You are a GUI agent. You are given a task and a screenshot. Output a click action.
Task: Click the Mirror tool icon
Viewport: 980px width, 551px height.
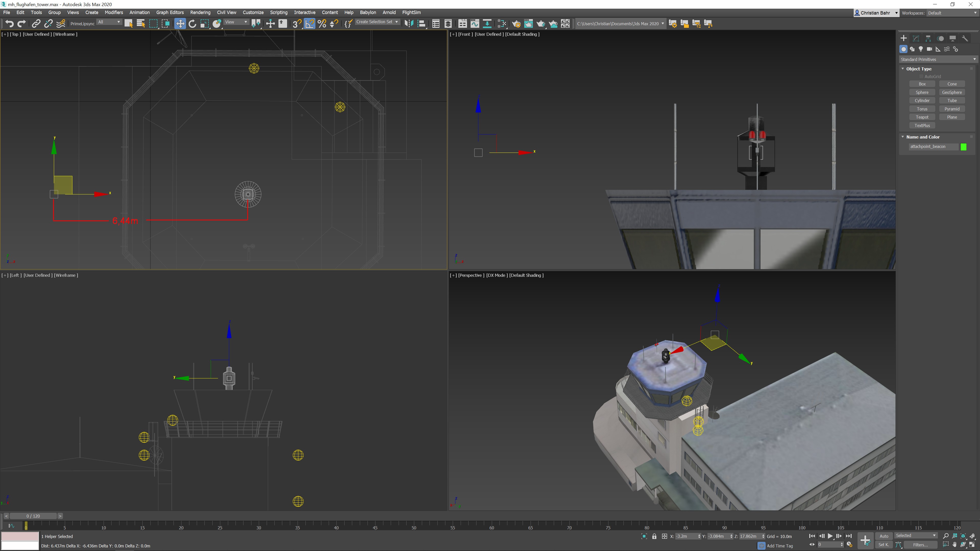tap(409, 23)
